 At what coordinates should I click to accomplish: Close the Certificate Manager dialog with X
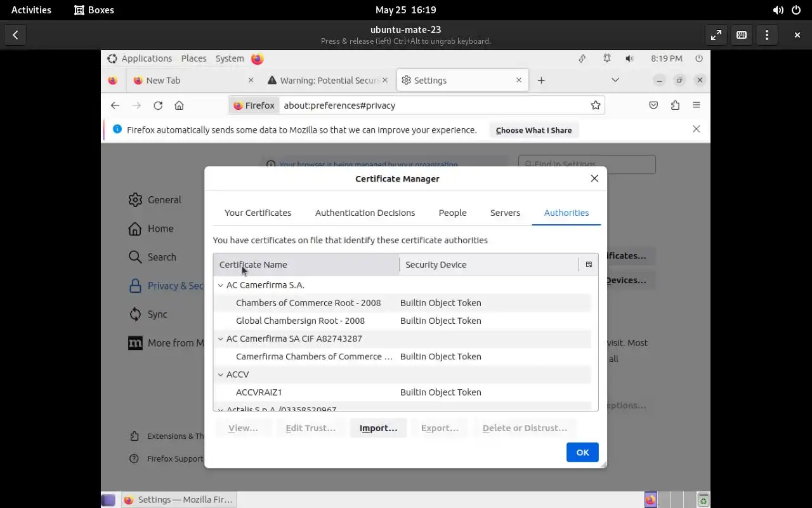click(x=594, y=178)
